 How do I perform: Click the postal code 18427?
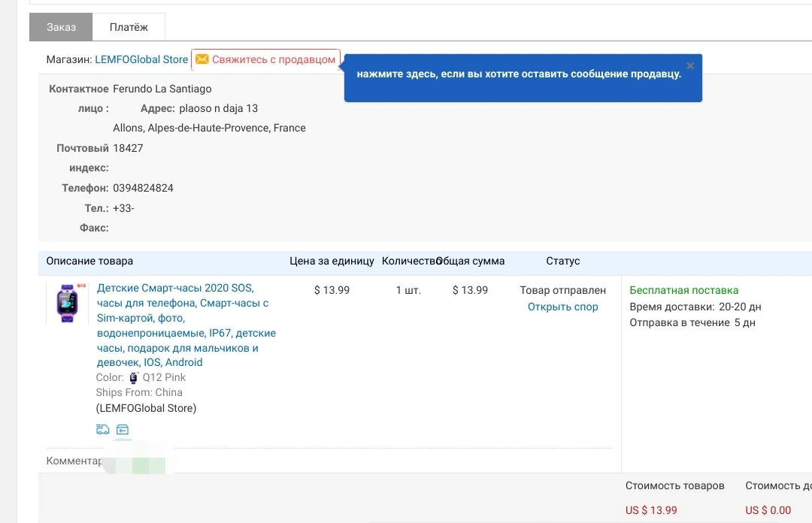128,148
